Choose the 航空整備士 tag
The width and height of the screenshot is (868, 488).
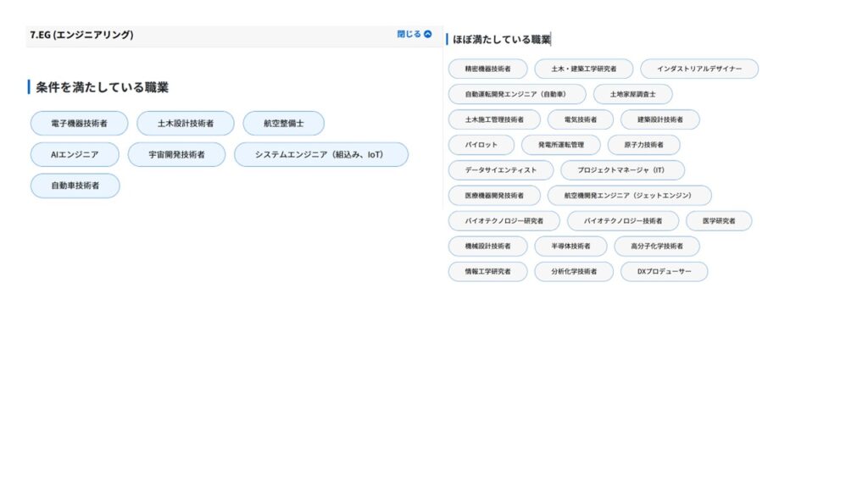tap(283, 124)
